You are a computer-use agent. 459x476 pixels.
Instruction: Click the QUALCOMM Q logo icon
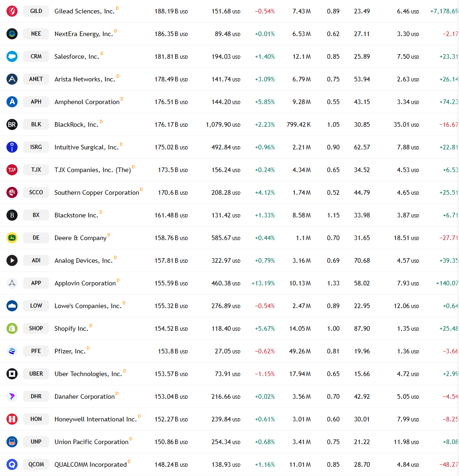[12, 464]
